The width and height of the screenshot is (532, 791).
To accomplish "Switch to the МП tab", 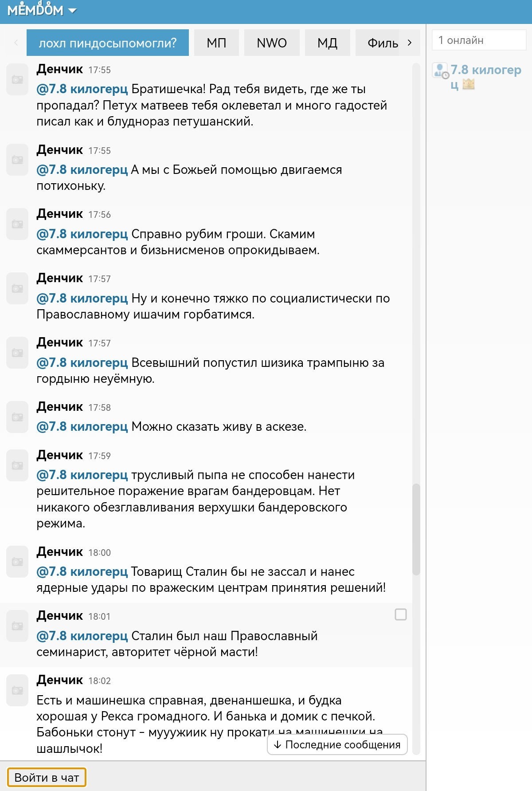I will (216, 43).
